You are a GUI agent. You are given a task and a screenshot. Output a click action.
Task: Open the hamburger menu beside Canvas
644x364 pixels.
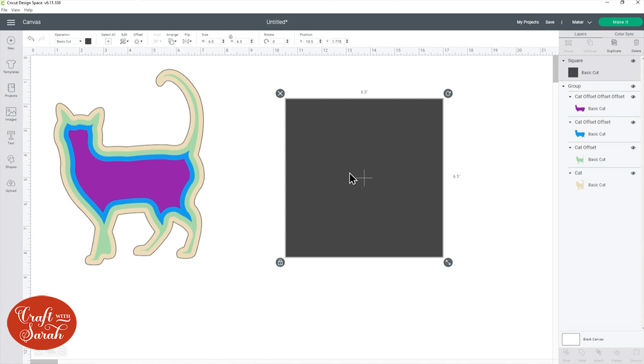pos(11,23)
